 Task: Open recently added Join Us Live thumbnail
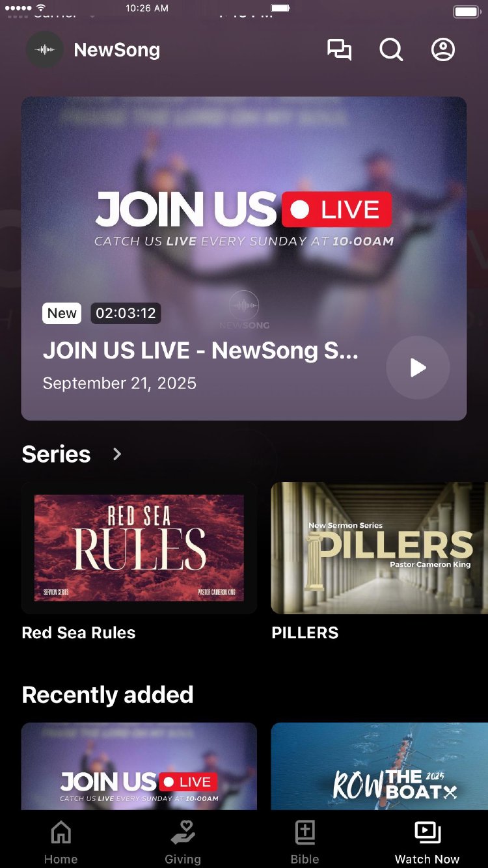tap(139, 766)
